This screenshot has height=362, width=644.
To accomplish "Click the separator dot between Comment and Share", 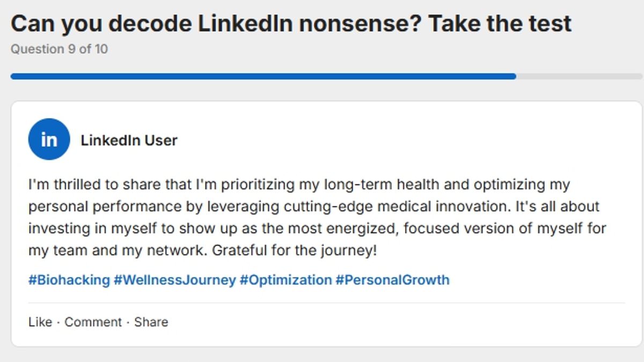I will [129, 322].
